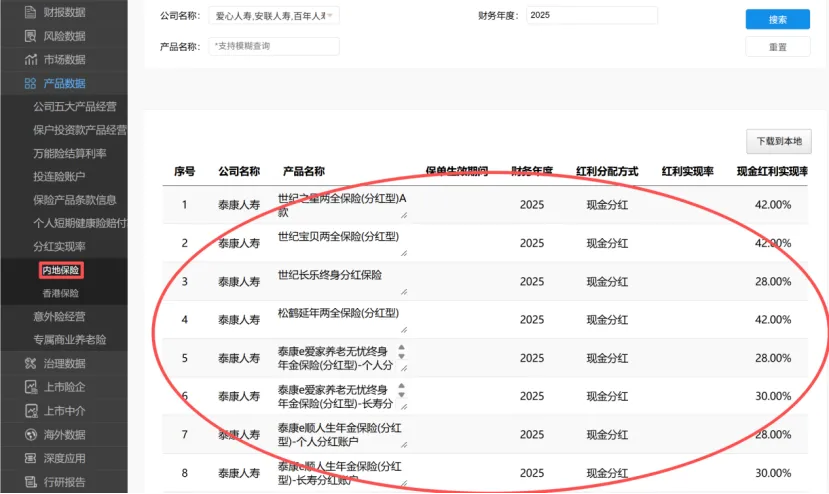Click the 上市中介 sidebar icon
Viewport: 829px width, 494px height.
pos(31,410)
